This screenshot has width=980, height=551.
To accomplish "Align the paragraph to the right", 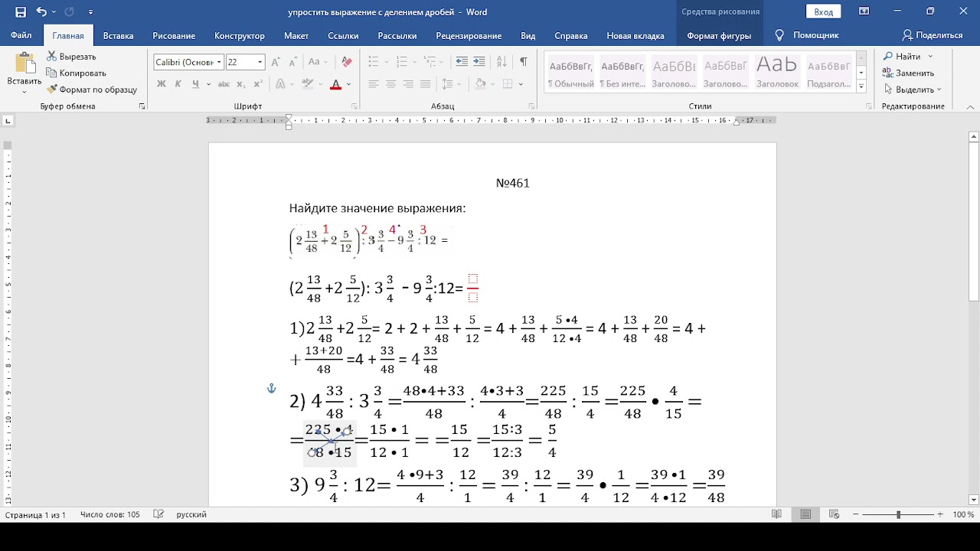I will 408,84.
